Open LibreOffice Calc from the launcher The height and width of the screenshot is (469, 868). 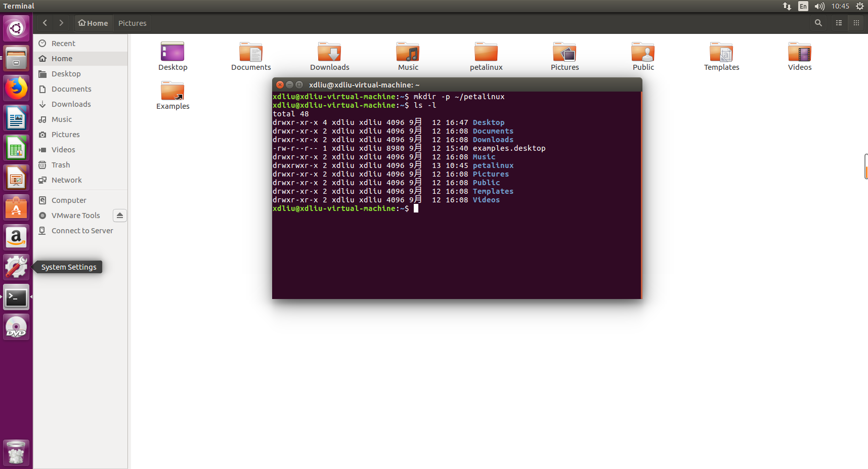point(16,147)
